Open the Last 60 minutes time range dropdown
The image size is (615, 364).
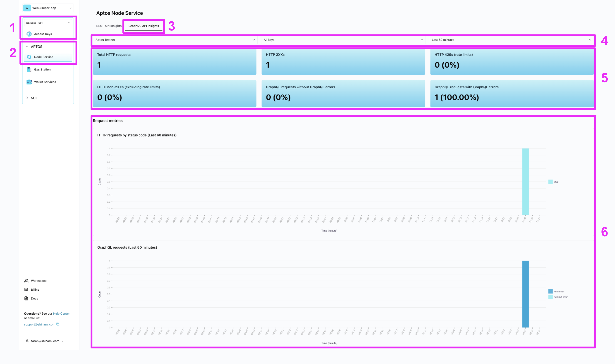[511, 40]
